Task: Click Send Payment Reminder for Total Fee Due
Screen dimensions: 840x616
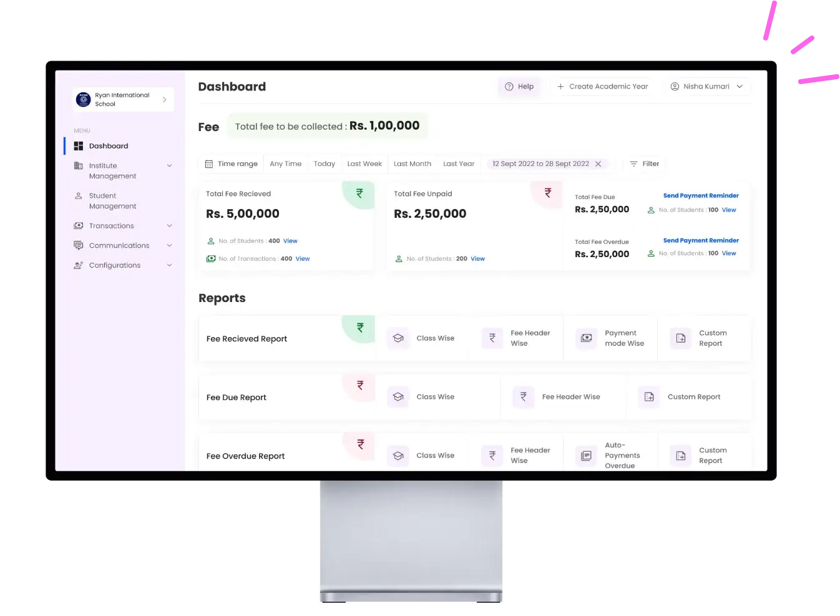Action: [701, 195]
